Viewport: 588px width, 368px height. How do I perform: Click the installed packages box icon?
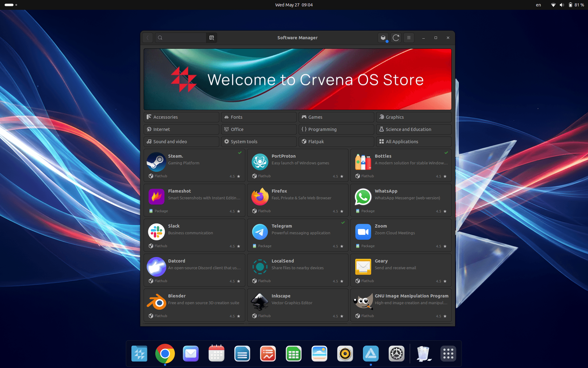coord(383,38)
